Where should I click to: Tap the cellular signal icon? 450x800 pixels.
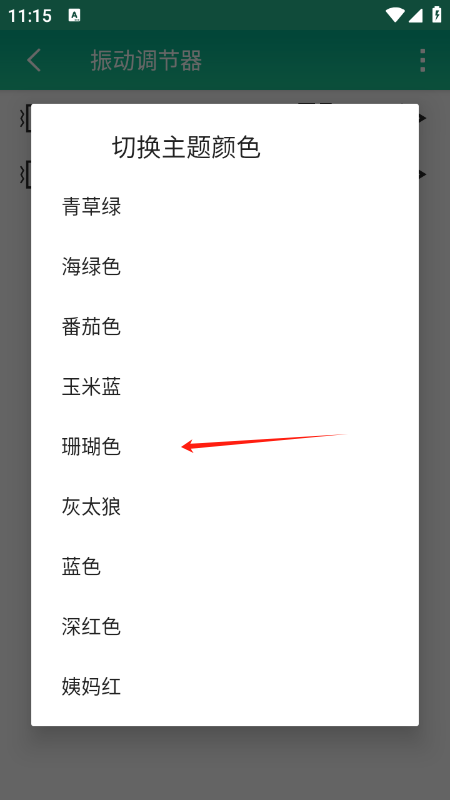(x=415, y=15)
